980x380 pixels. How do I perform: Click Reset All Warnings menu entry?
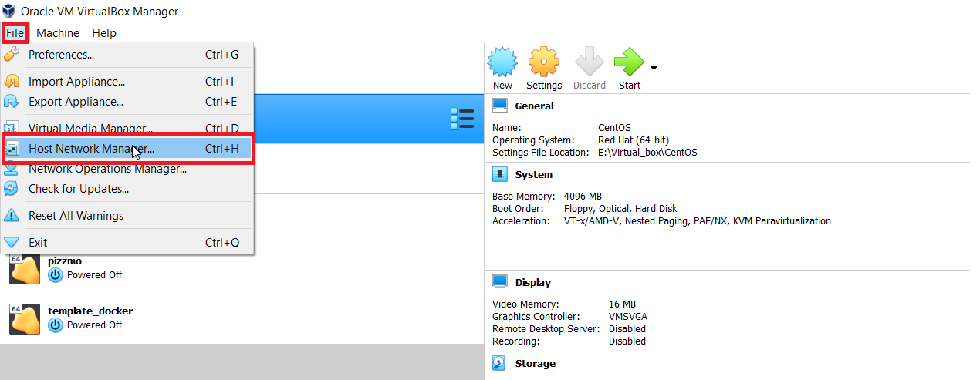[127, 216]
